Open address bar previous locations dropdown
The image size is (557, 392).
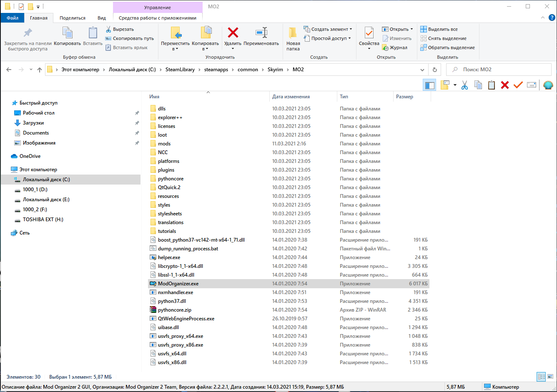[422, 70]
